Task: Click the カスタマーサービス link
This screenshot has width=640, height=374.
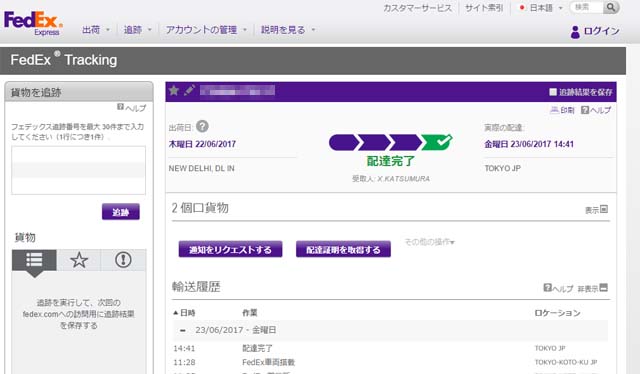Action: pyautogui.click(x=417, y=8)
